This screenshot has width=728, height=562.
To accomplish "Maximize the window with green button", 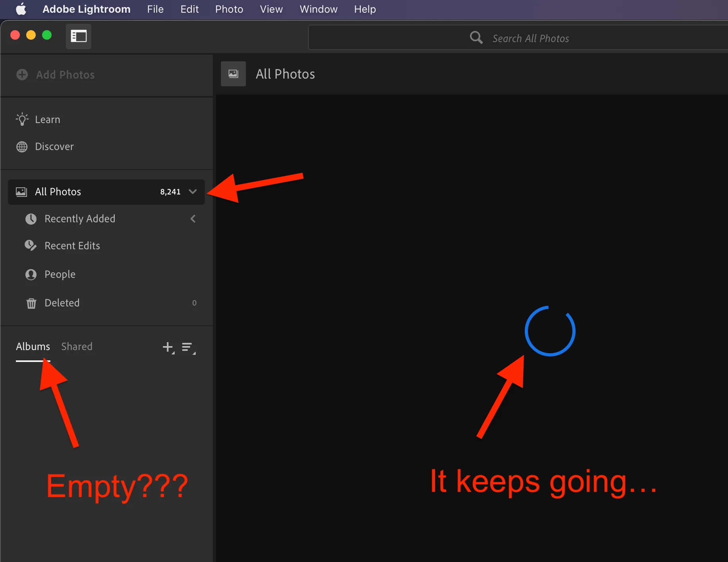I will tap(47, 35).
